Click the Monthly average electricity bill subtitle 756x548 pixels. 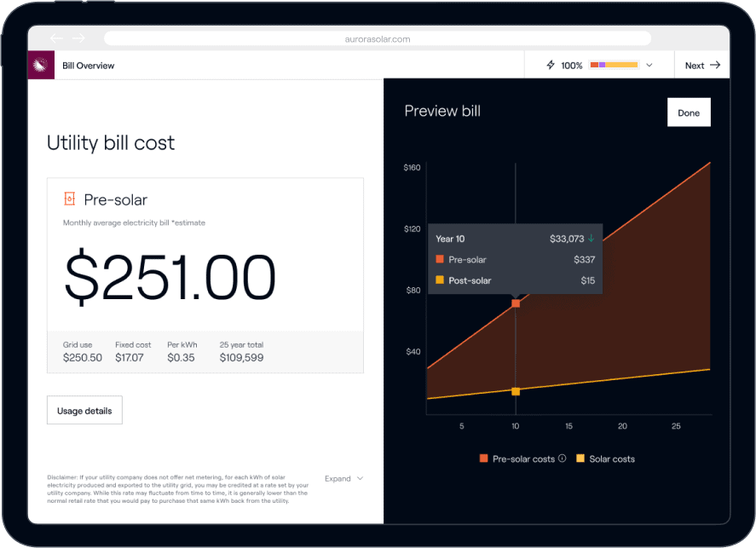click(134, 222)
